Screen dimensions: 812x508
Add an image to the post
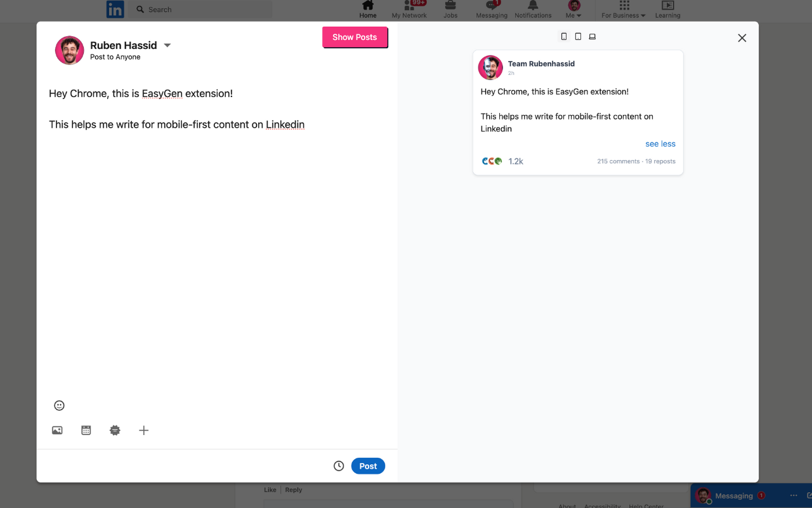pos(57,430)
